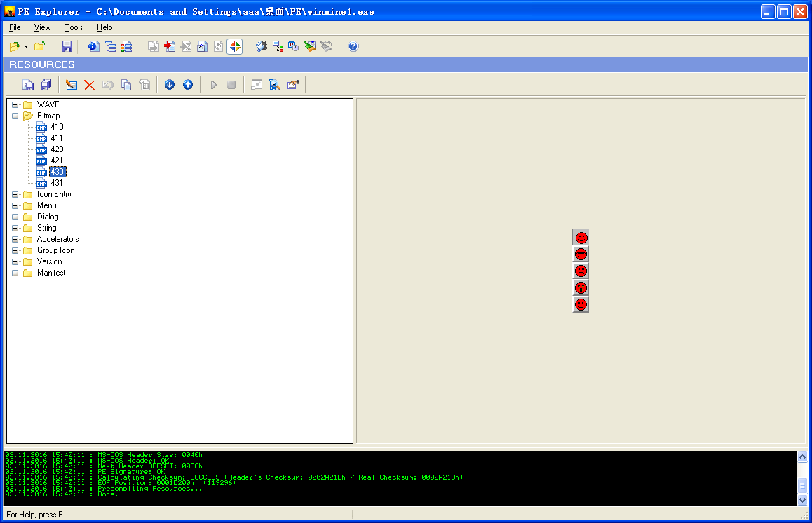Open the resource properties icon
The height and width of the screenshot is (523, 812).
(x=293, y=85)
